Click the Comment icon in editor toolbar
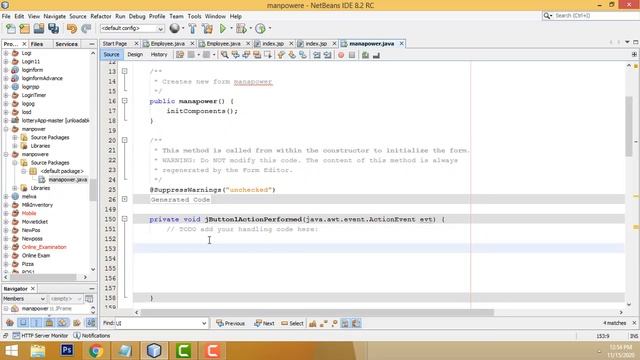640x360 pixels. [x=365, y=55]
